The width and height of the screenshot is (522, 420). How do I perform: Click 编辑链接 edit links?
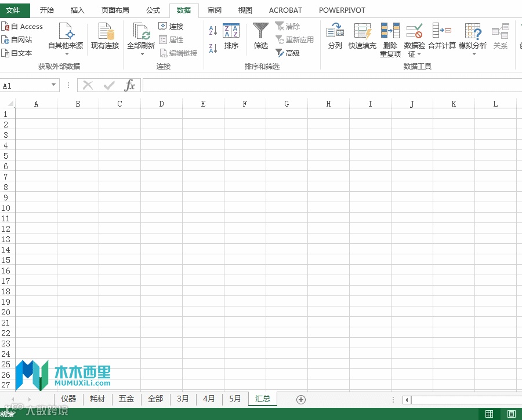tap(179, 53)
